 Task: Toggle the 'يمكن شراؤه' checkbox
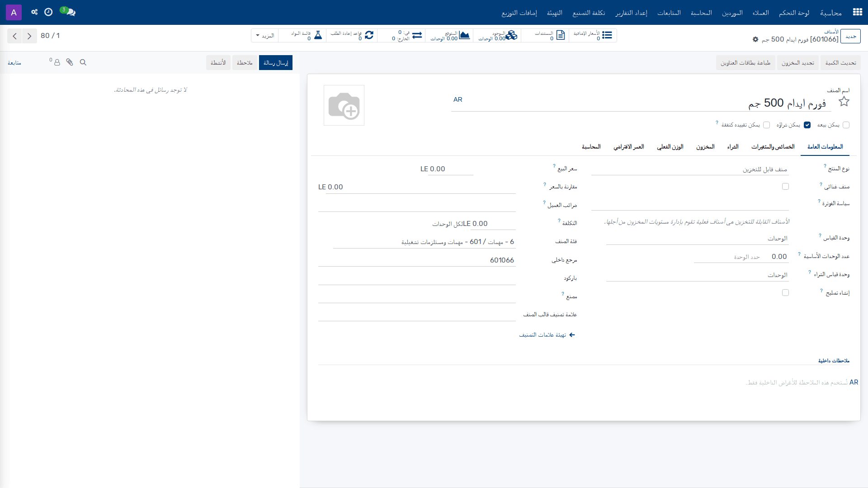click(x=807, y=125)
